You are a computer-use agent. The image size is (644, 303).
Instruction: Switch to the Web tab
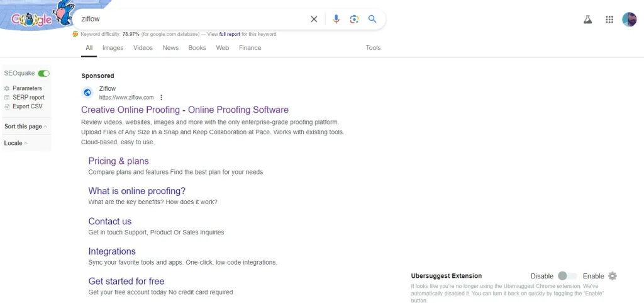click(223, 48)
